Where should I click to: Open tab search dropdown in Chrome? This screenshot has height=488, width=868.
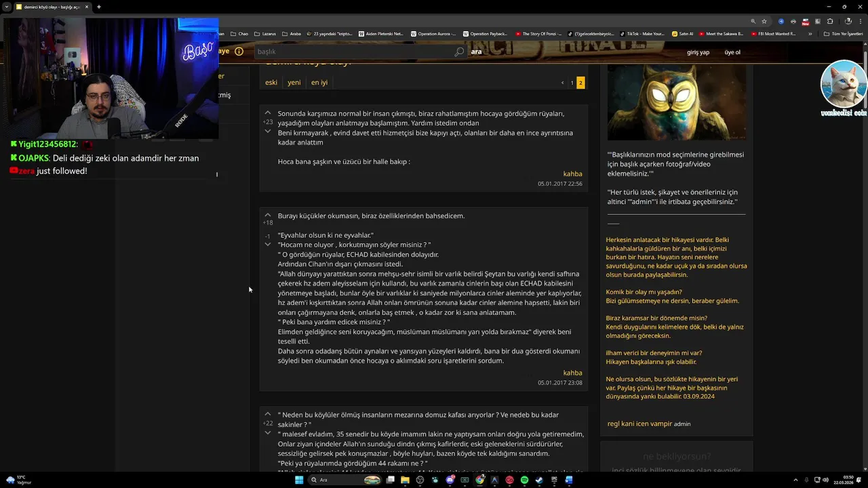[x=7, y=7]
